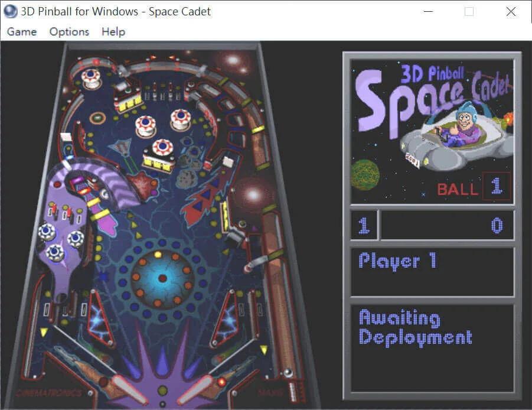Click the yellow arrow light by right outlane
532x410 pixels.
pos(264,350)
